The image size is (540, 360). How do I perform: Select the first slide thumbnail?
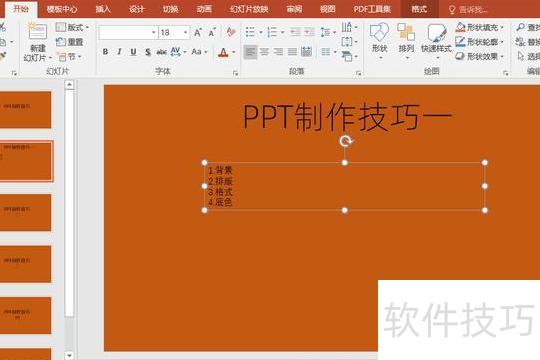[x=25, y=110]
